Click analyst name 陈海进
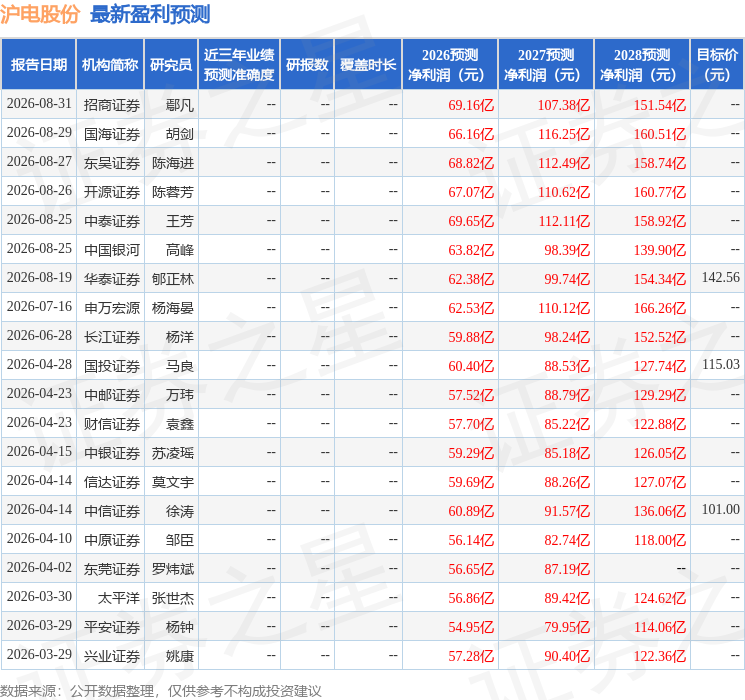745x700 pixels. [x=173, y=163]
